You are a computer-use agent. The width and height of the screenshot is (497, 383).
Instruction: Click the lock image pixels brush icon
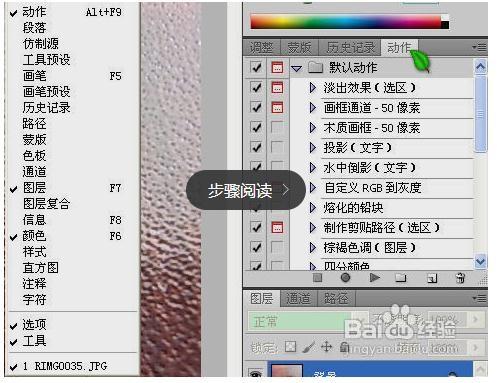coord(309,347)
